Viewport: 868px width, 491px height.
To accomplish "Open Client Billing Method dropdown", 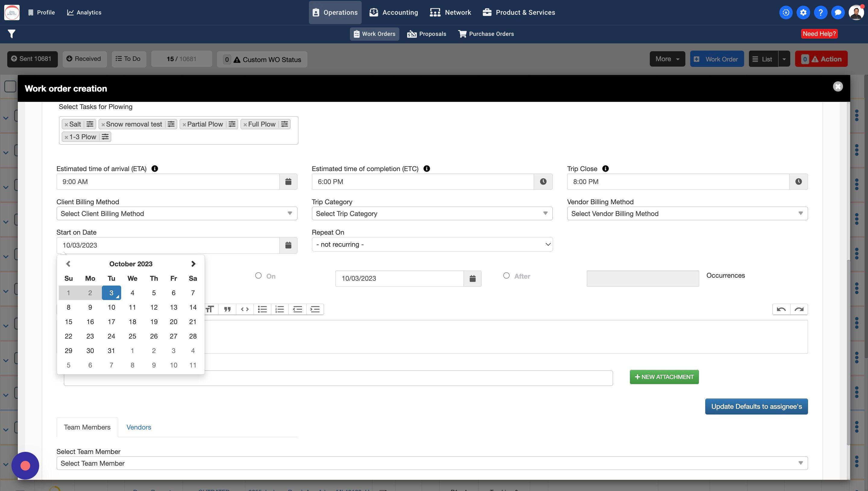I will tap(177, 214).
